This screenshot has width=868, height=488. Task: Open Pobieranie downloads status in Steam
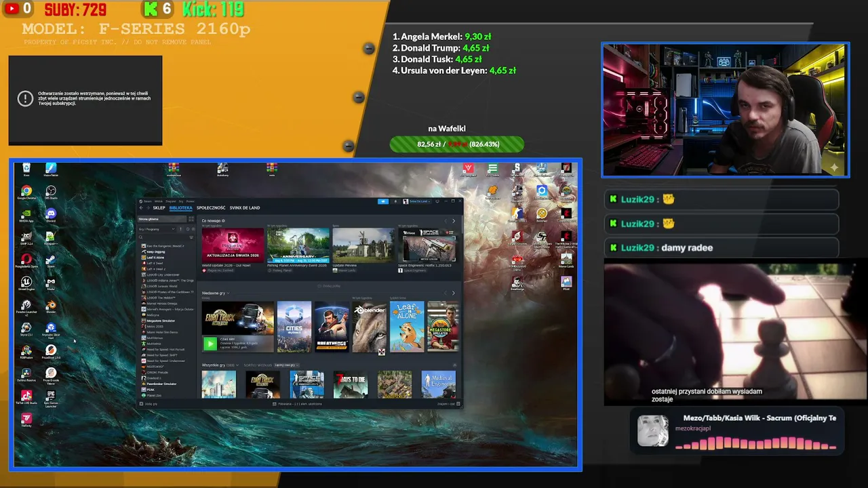coord(297,404)
